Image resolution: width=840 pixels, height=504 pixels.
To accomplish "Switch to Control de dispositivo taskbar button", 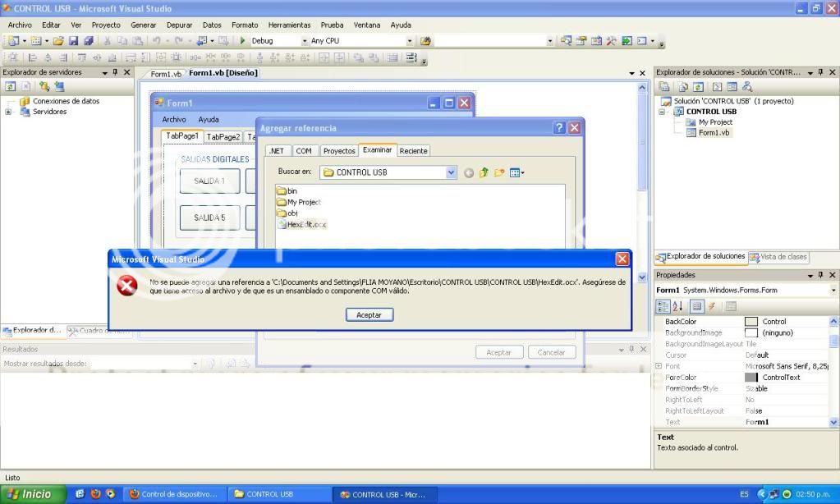I will 176,494.
